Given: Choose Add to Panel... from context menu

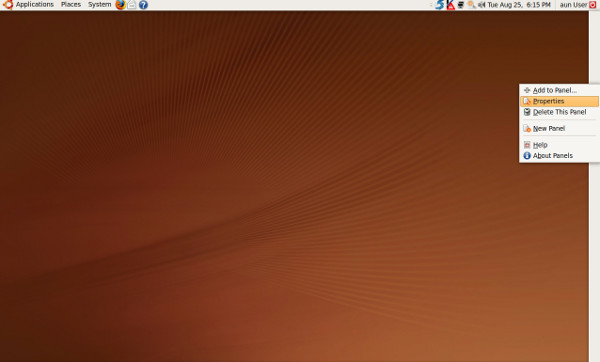Looking at the screenshot, I should (559, 90).
